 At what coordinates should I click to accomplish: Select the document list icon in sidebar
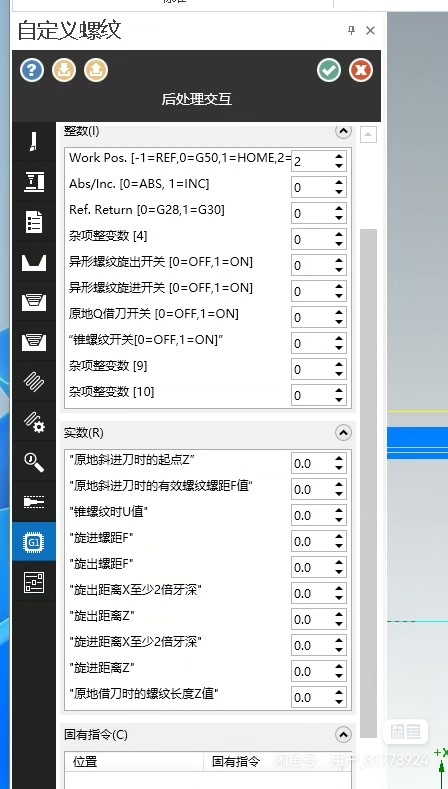34,221
